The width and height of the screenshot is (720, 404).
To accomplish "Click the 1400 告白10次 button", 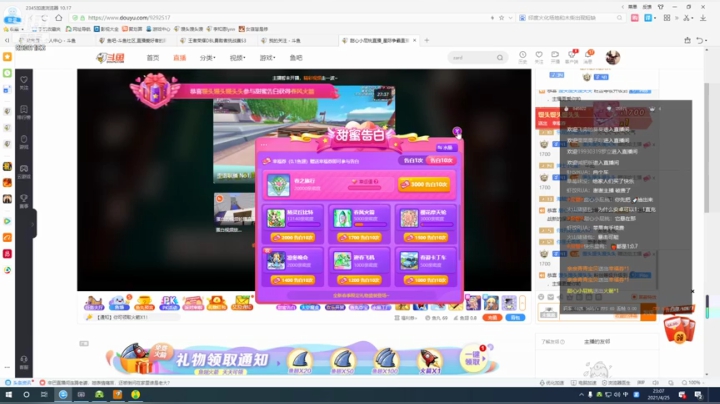I will 292,280.
